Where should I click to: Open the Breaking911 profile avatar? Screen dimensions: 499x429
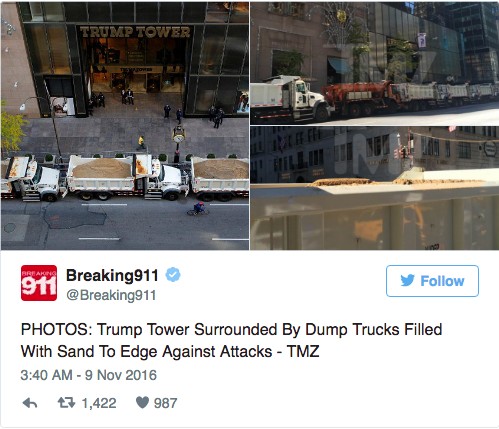click(39, 283)
